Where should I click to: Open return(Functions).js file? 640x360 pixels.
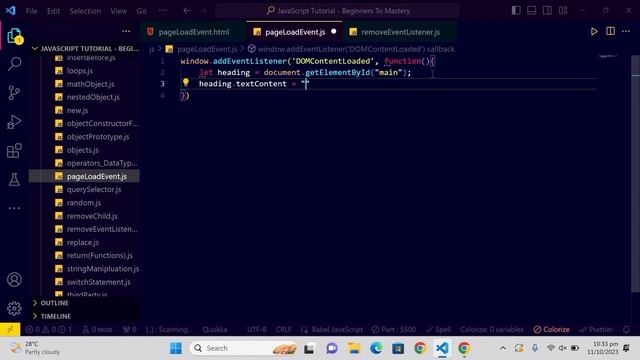pos(100,256)
